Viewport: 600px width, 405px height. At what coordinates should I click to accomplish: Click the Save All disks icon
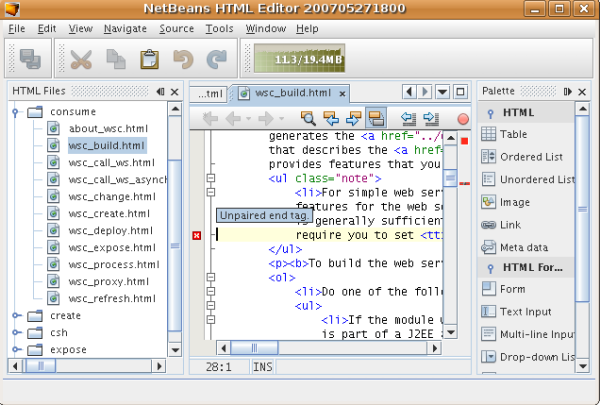point(30,59)
